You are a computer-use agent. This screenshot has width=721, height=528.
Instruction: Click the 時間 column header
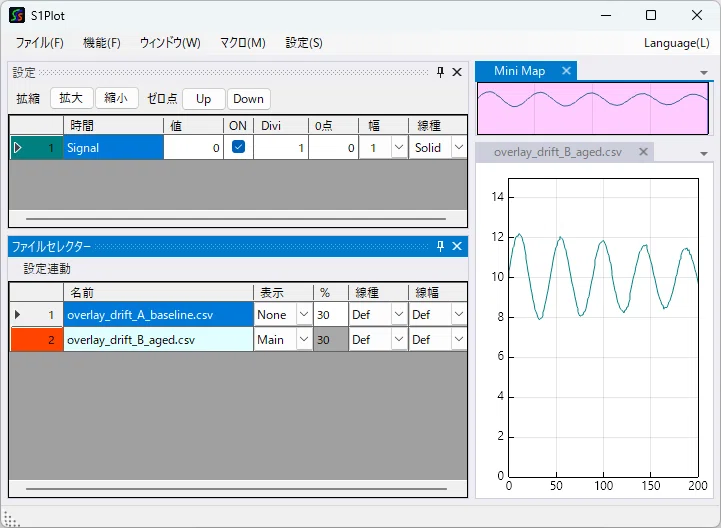pyautogui.click(x=113, y=125)
